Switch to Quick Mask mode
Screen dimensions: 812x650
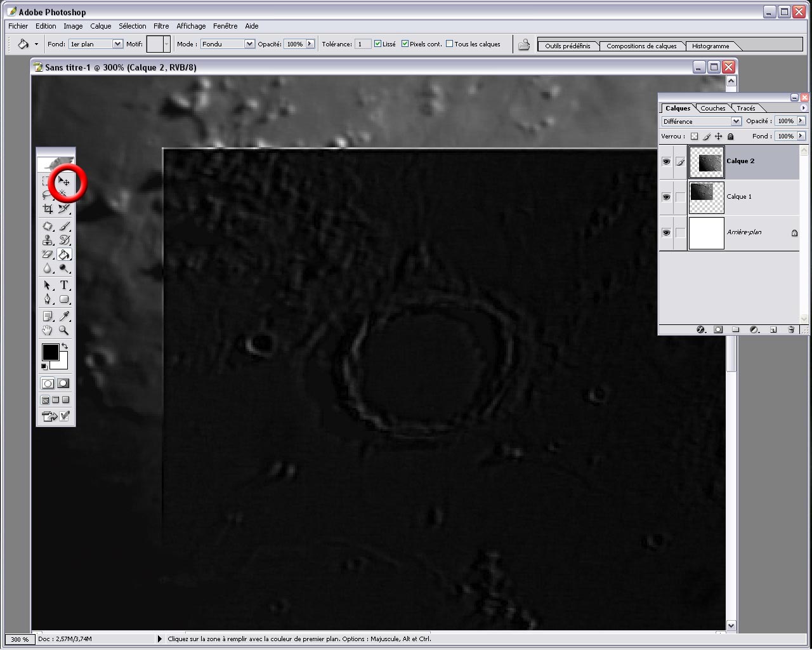(x=63, y=383)
